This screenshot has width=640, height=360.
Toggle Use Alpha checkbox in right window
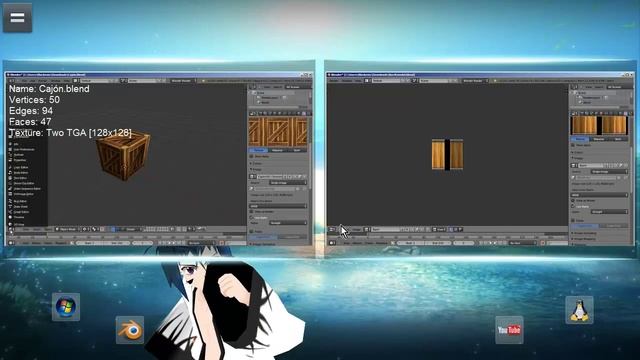point(573,206)
